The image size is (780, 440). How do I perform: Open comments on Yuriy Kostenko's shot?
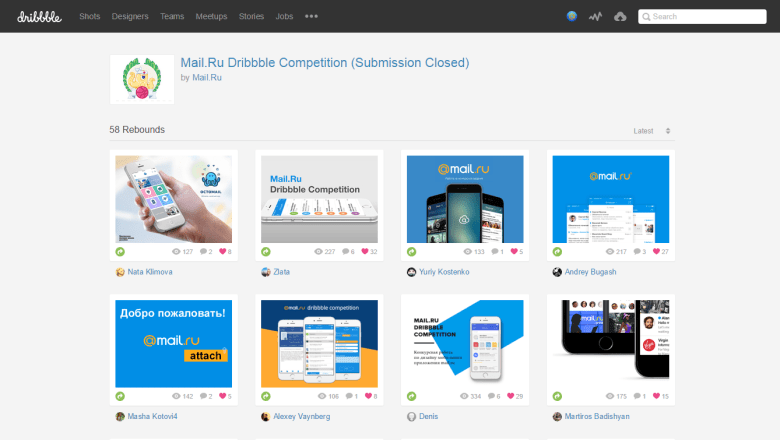pos(497,252)
